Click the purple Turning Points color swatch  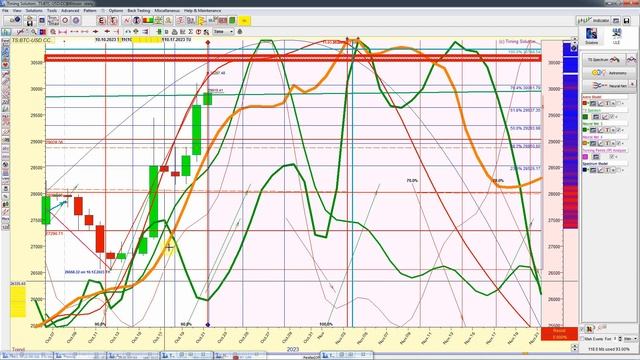tap(585, 157)
